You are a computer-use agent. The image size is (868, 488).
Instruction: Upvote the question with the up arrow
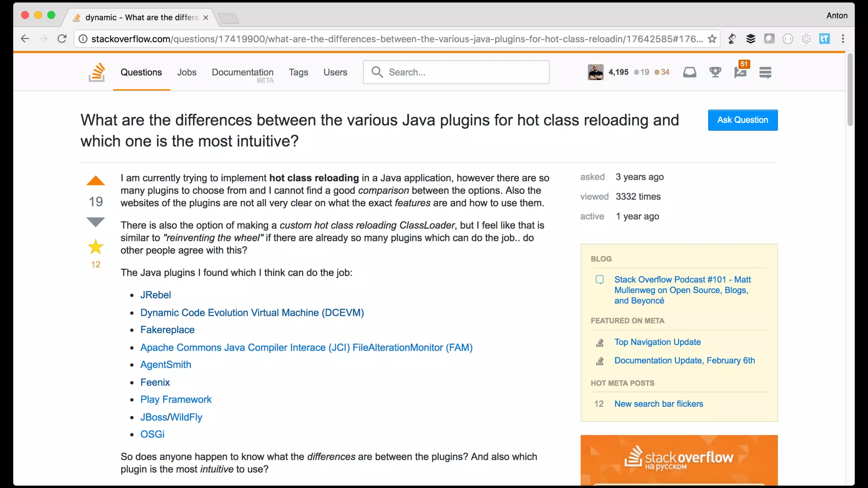(x=95, y=181)
